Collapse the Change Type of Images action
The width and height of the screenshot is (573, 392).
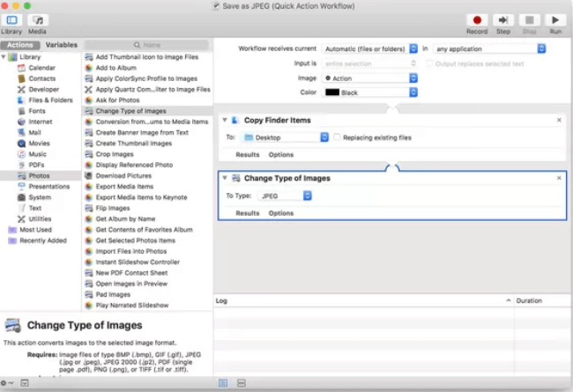click(x=225, y=178)
